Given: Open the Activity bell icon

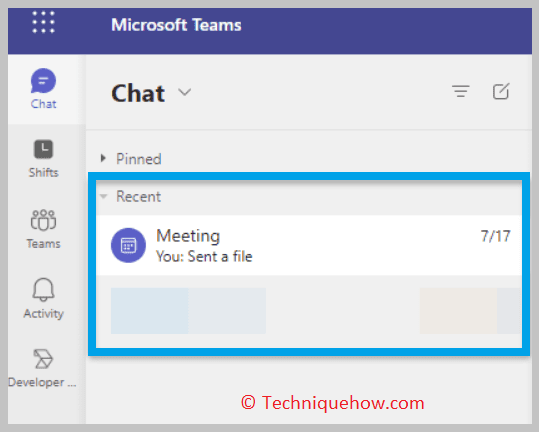Looking at the screenshot, I should (x=43, y=290).
